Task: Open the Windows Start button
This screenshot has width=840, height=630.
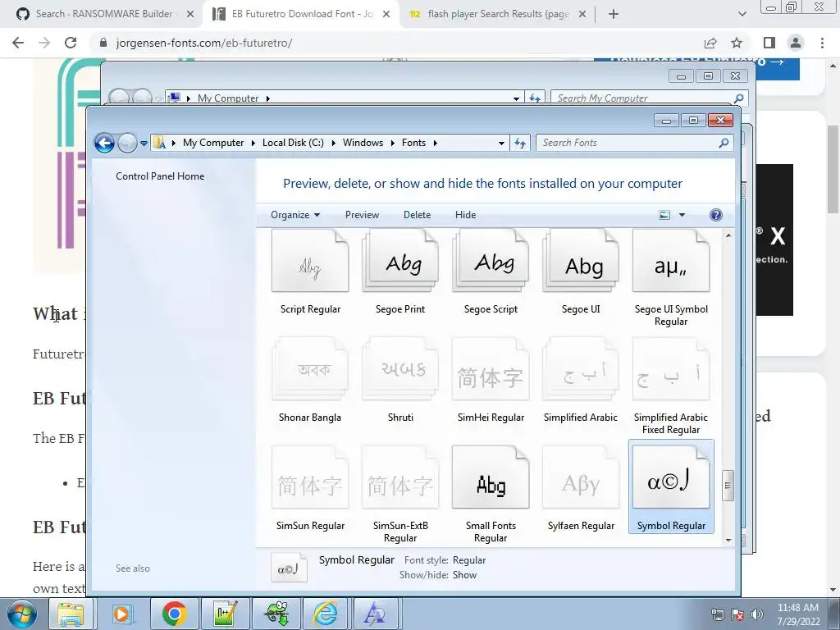Action: [21, 614]
